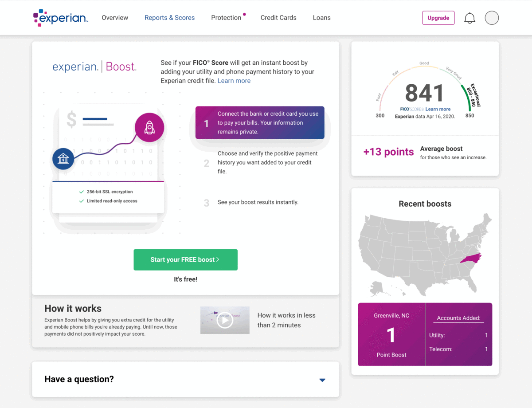Click the Greenville, NC label
Image resolution: width=532 pixels, height=408 pixels.
[x=391, y=316]
